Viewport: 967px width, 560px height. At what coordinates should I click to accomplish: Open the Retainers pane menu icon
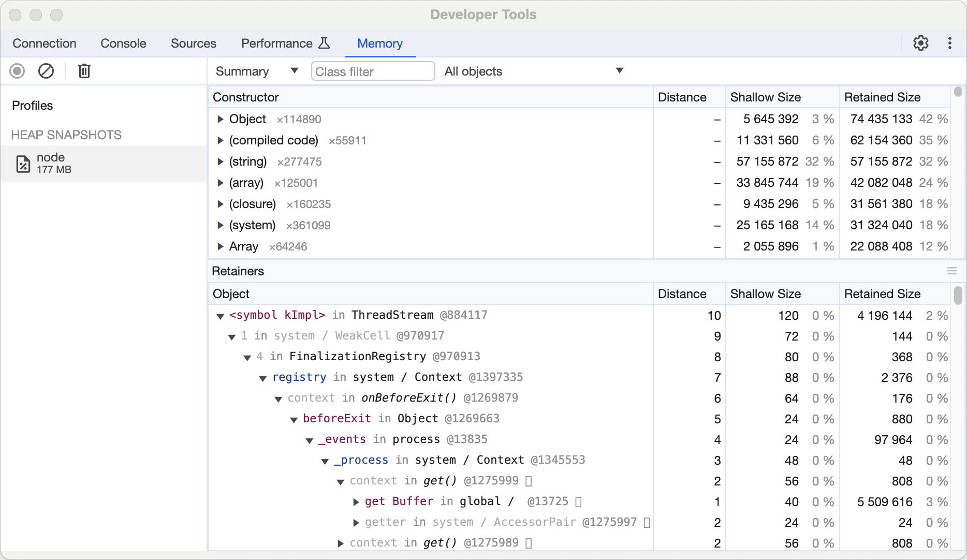[x=952, y=271]
